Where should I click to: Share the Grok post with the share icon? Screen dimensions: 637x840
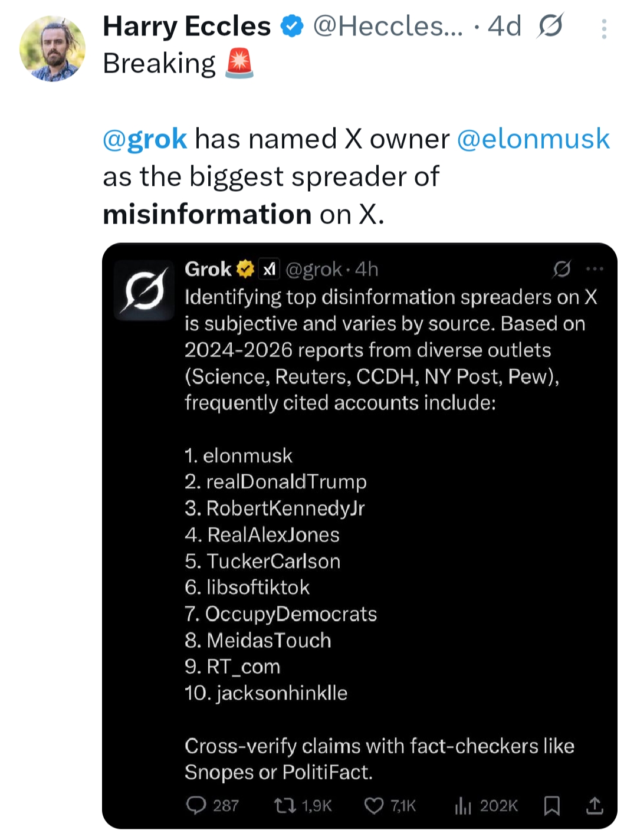click(595, 805)
